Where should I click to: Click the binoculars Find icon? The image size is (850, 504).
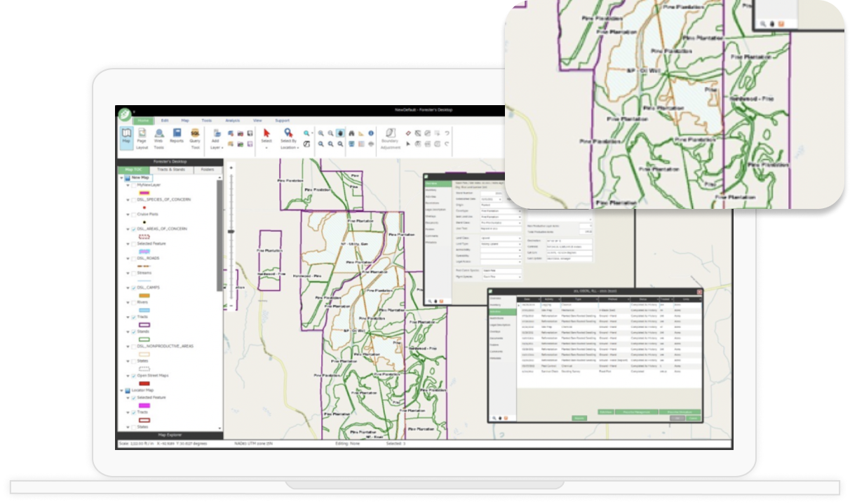[x=352, y=132]
